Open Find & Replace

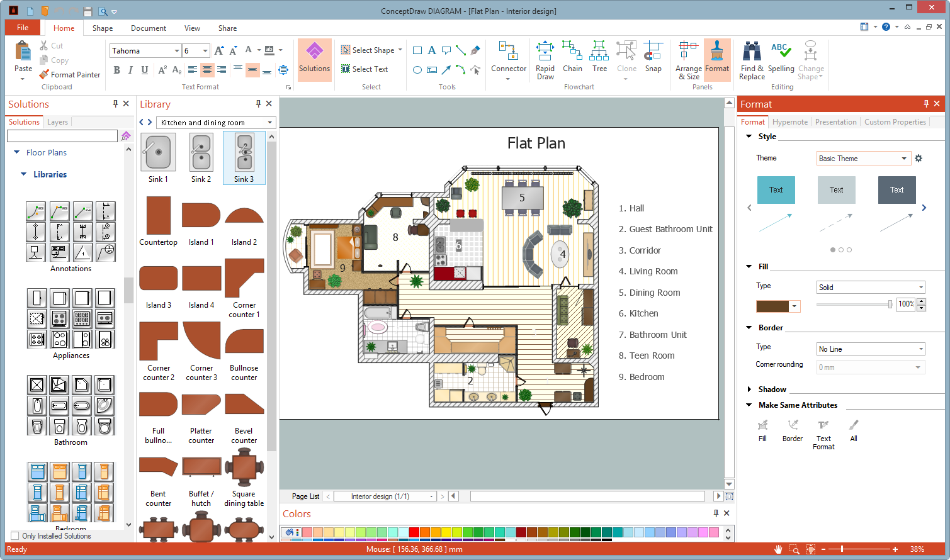752,60
